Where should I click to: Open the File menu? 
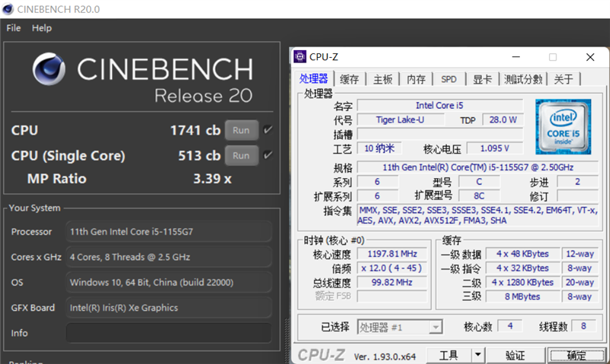13,28
